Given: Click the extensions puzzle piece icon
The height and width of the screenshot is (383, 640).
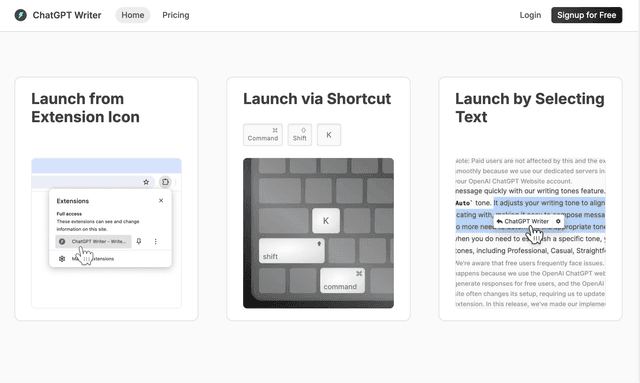Looking at the screenshot, I should click(165, 182).
